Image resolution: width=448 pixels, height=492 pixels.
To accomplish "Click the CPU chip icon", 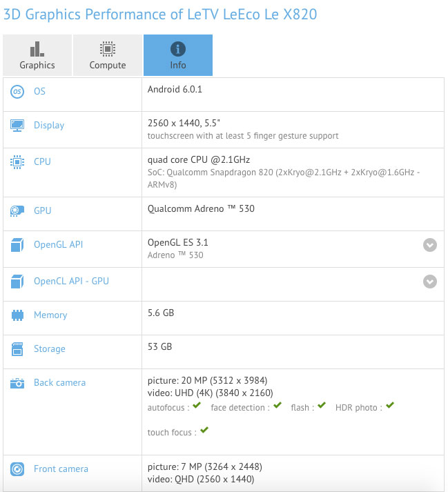I will coord(17,162).
